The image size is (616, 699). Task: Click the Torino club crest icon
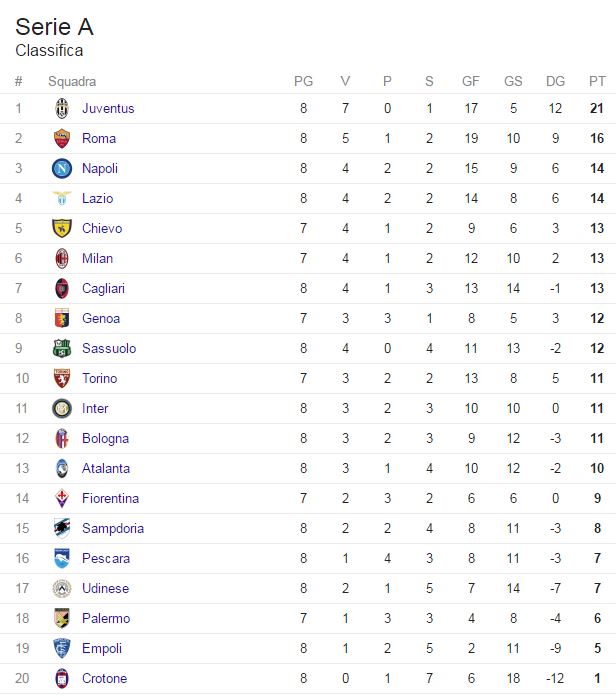62,378
